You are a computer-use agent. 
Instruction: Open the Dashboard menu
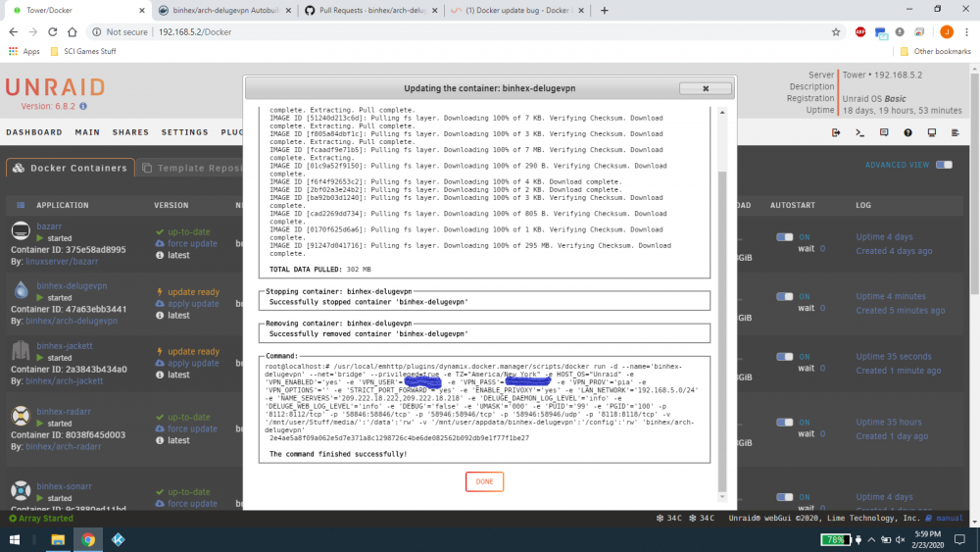click(34, 132)
